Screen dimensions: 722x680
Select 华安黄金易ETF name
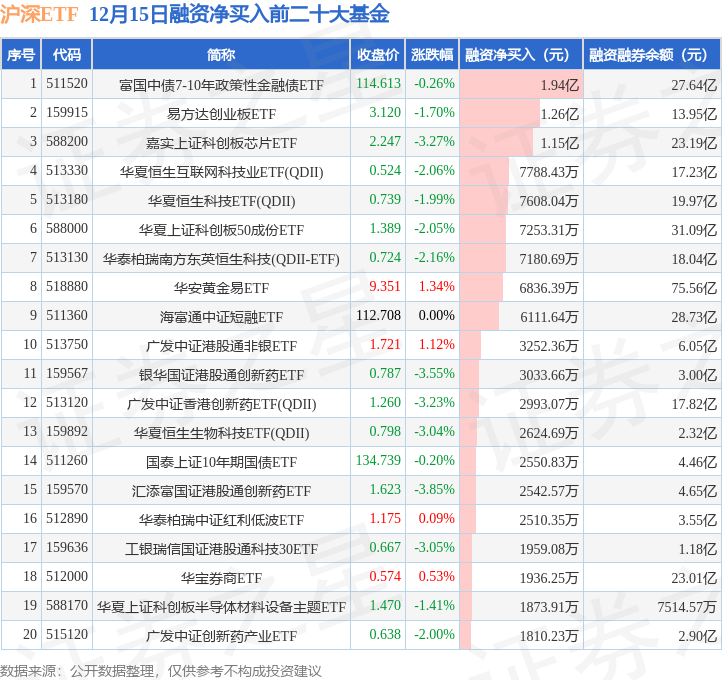(221, 288)
